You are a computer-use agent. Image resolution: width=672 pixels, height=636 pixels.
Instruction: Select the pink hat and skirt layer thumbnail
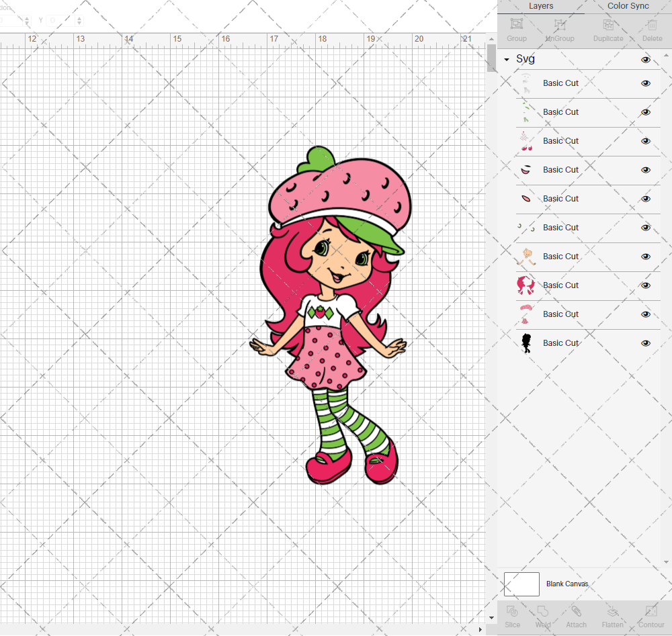point(526,314)
